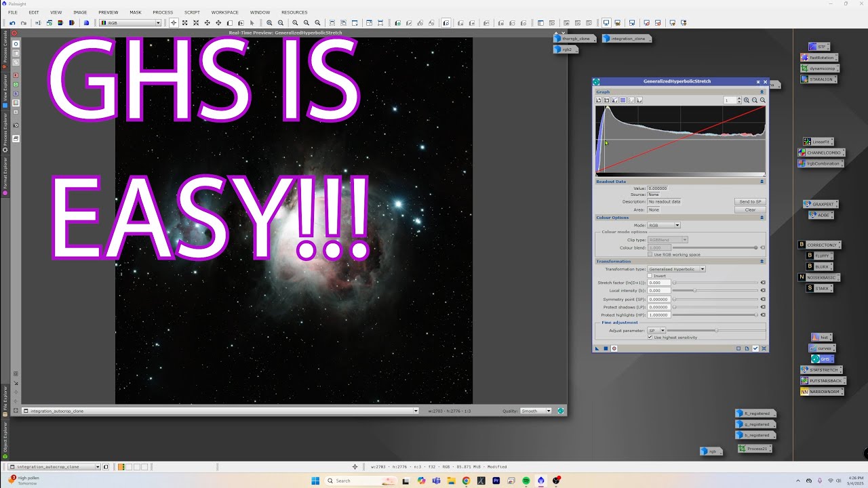Open the RGB channel dropdown in toolbar
The width and height of the screenshot is (868, 488).
tap(130, 23)
